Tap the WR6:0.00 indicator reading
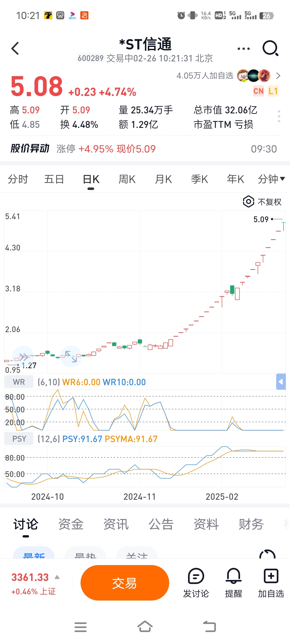The image size is (290, 644). click(x=81, y=382)
